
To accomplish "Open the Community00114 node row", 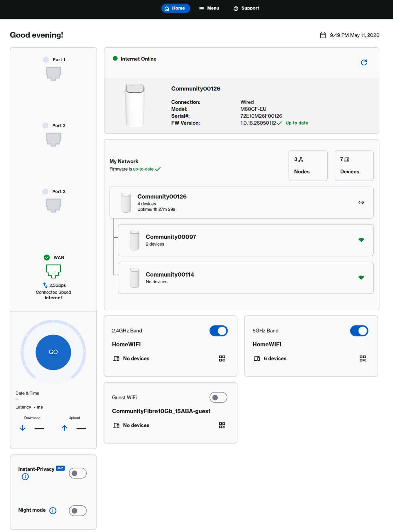I will 246,278.
